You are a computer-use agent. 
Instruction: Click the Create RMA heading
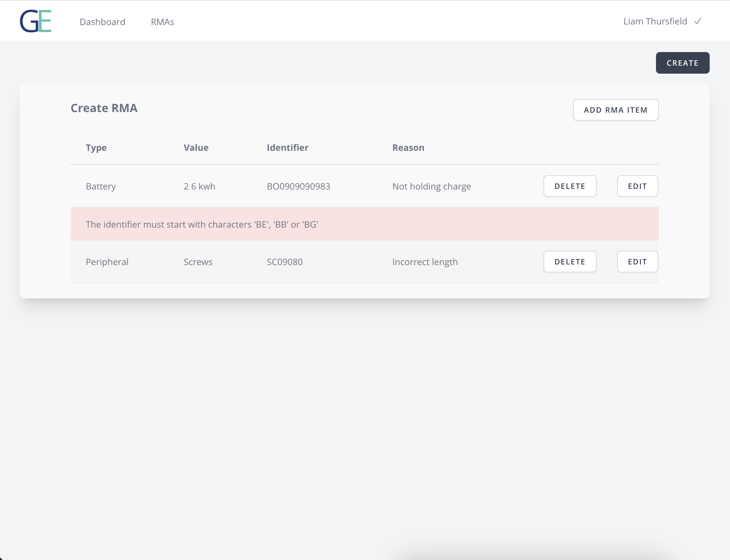point(104,108)
